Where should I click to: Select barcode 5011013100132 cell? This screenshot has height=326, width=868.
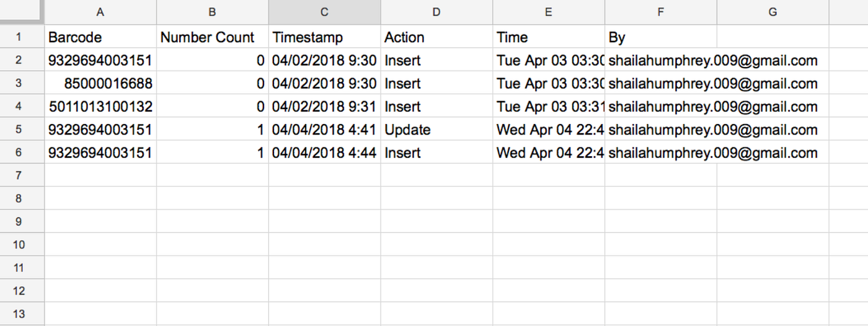pyautogui.click(x=100, y=107)
